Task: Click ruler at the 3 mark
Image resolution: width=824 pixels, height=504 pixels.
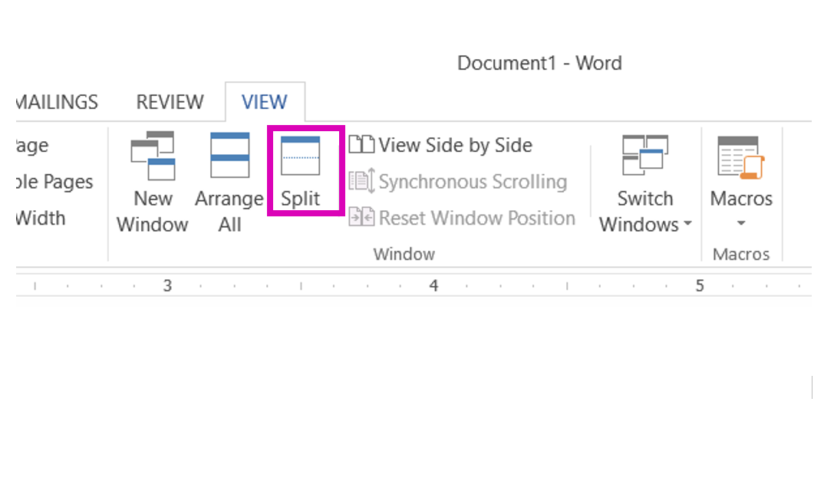Action: [x=167, y=286]
